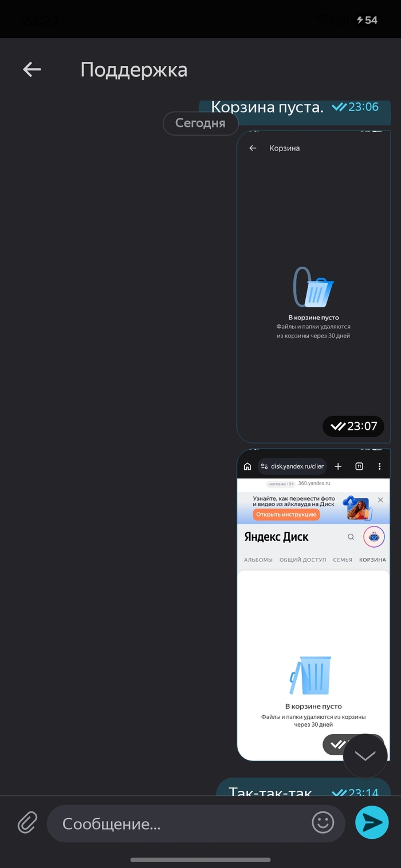Tap the blue trash bin in white screenshot
The image size is (401, 868).
pyautogui.click(x=310, y=675)
